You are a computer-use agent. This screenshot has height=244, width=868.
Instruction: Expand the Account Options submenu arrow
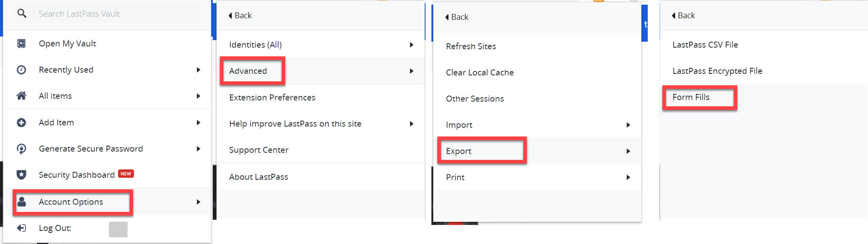coord(198,202)
